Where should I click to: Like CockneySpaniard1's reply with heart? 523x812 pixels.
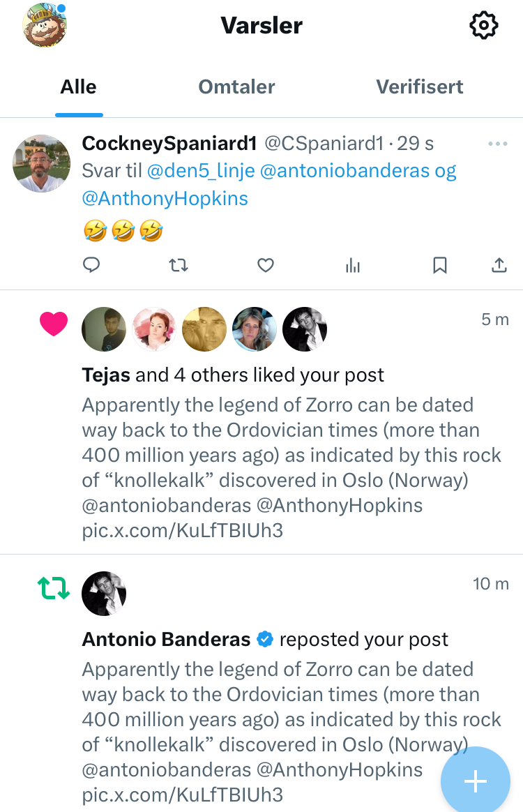click(x=266, y=265)
